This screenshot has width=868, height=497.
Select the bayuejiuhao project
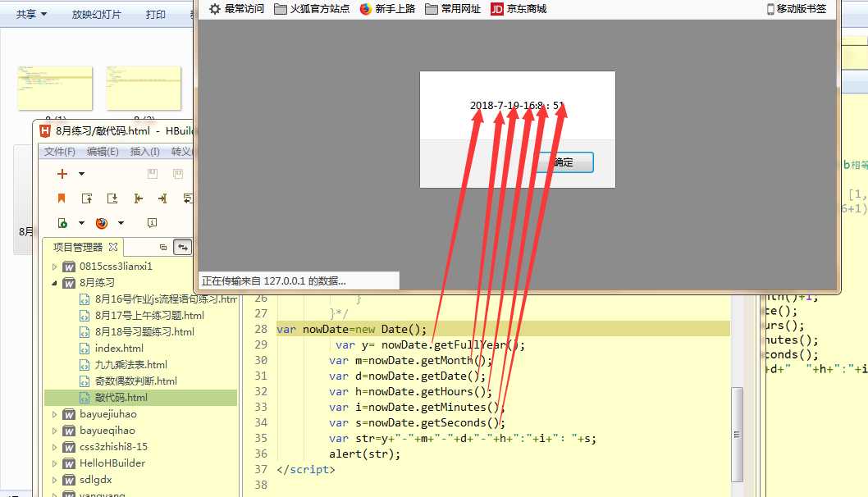tap(107, 414)
